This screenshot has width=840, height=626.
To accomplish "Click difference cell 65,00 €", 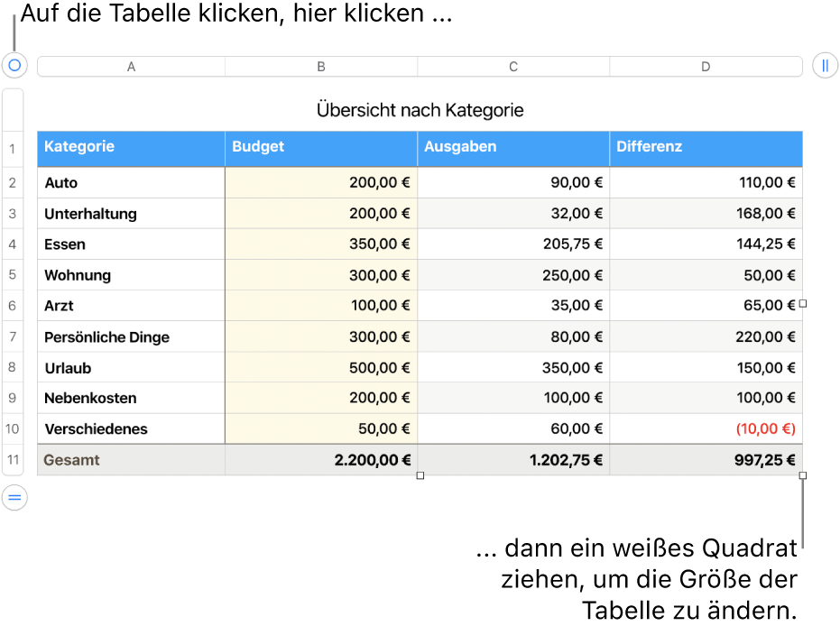I will coord(706,306).
